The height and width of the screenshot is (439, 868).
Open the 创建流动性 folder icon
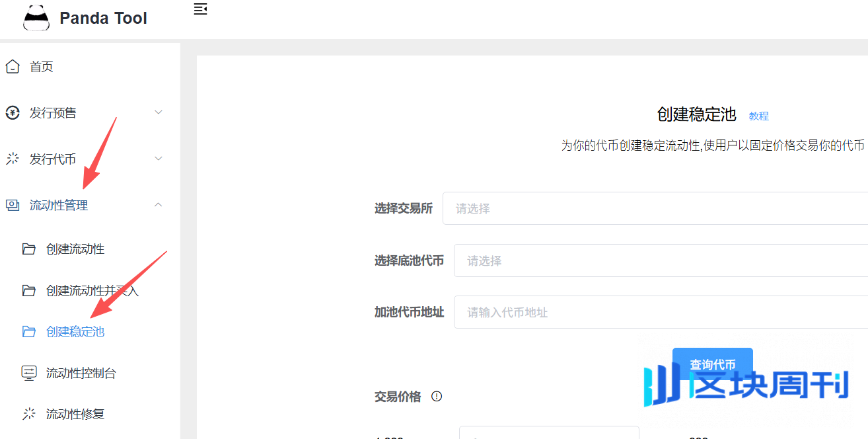[x=29, y=249]
